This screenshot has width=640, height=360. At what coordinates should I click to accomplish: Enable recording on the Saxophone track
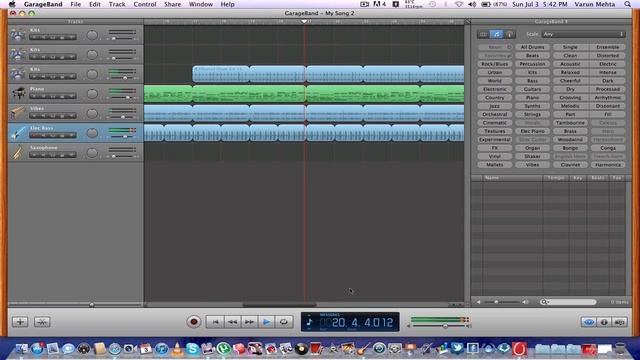(x=34, y=155)
